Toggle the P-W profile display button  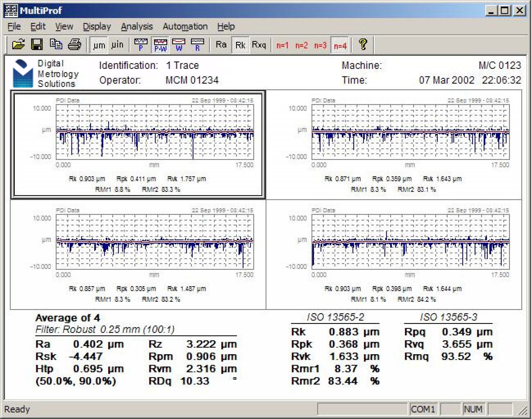pos(160,45)
